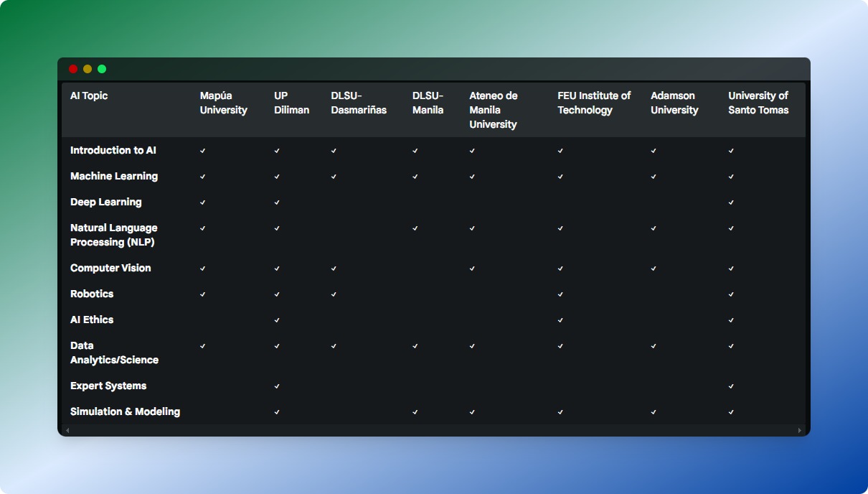Click the NLP checkmark under Ateneo de Manila University
Image resolution: width=868 pixels, height=494 pixels.
(472, 228)
